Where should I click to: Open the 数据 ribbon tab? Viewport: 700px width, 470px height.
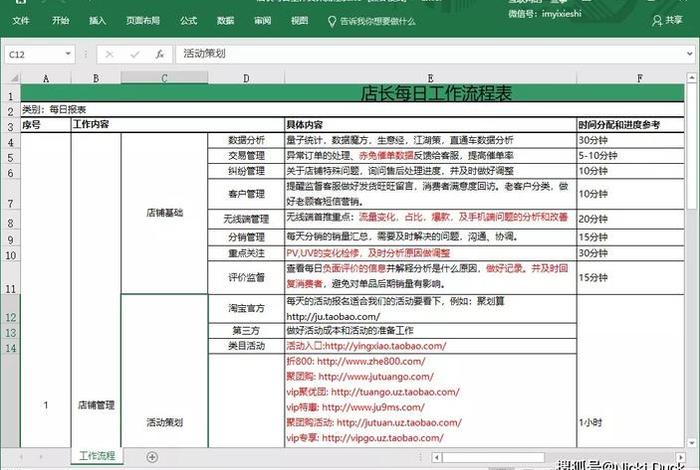[225, 21]
